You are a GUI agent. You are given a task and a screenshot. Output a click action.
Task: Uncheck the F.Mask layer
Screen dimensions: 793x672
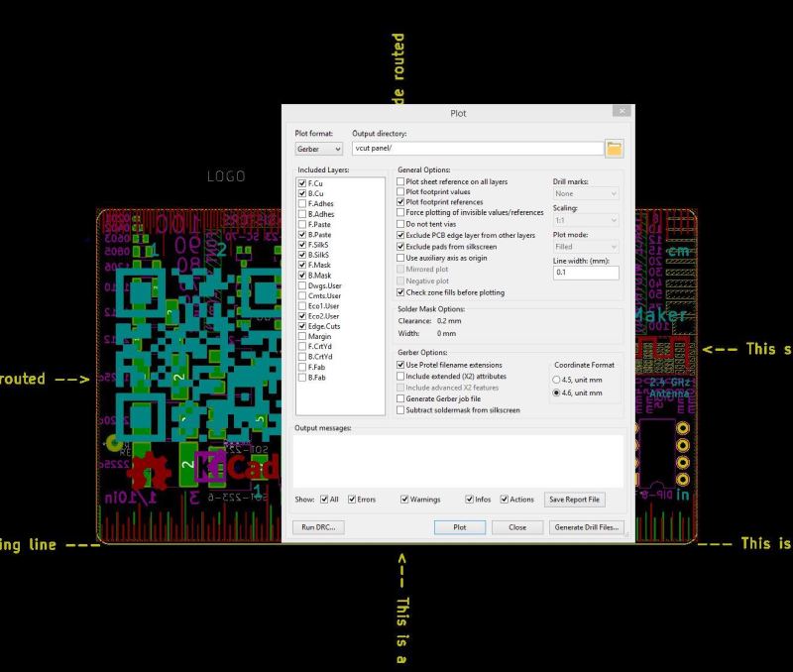tap(302, 265)
